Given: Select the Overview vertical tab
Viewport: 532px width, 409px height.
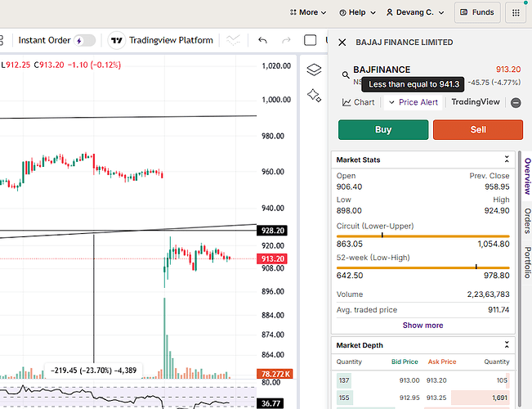Looking at the screenshot, I should coord(527,176).
